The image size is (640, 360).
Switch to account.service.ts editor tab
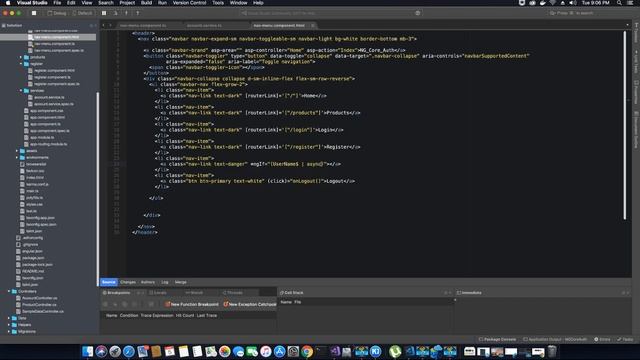click(204, 25)
